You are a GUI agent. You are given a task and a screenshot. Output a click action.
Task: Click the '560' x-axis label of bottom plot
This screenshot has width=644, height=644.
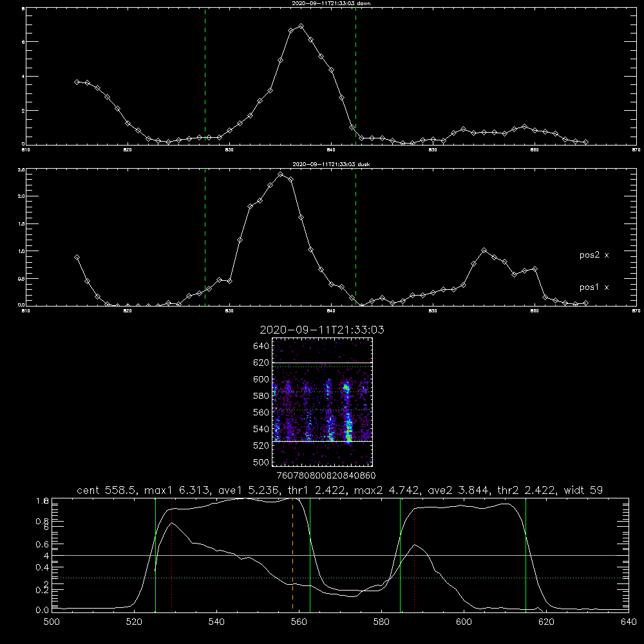point(299,622)
